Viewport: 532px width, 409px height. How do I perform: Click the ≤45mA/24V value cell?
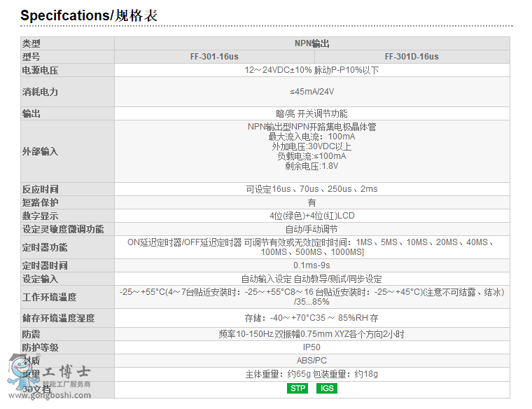(312, 92)
